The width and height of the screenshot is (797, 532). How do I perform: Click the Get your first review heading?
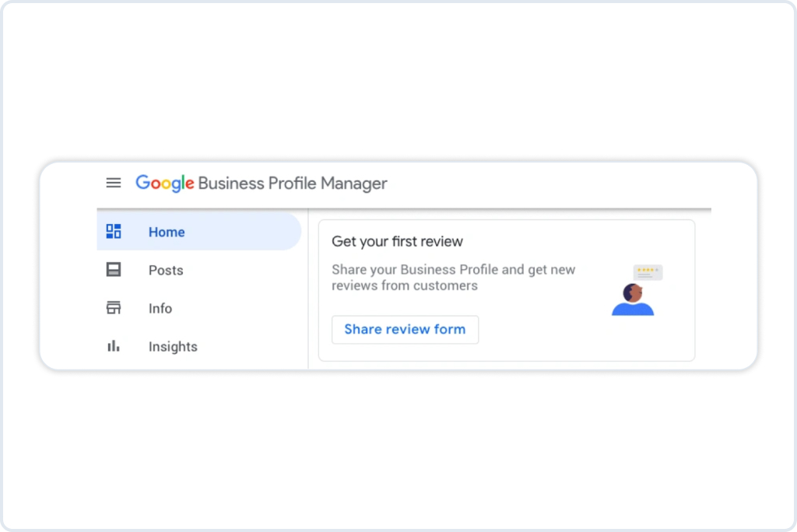pyautogui.click(x=398, y=241)
